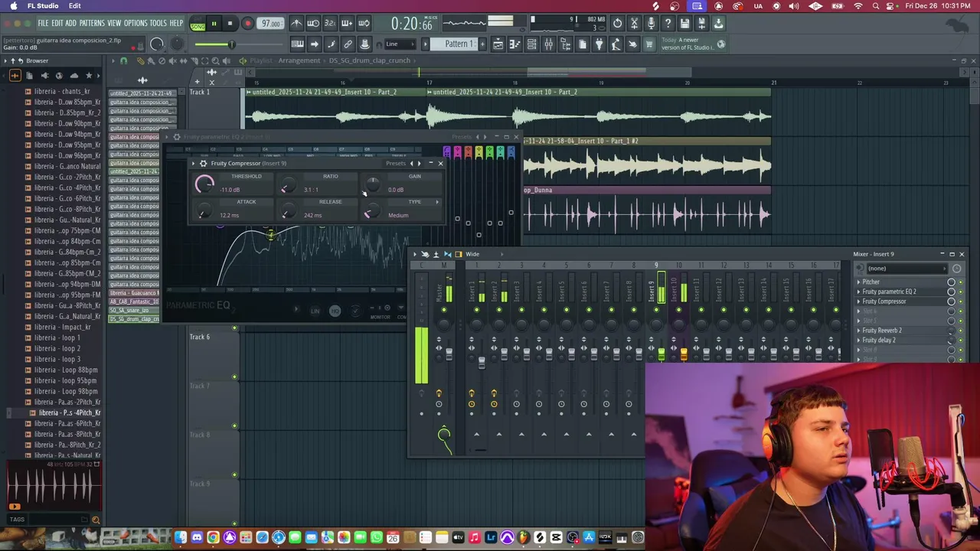The image size is (980, 551).
Task: Open the ADD menu
Action: point(71,23)
